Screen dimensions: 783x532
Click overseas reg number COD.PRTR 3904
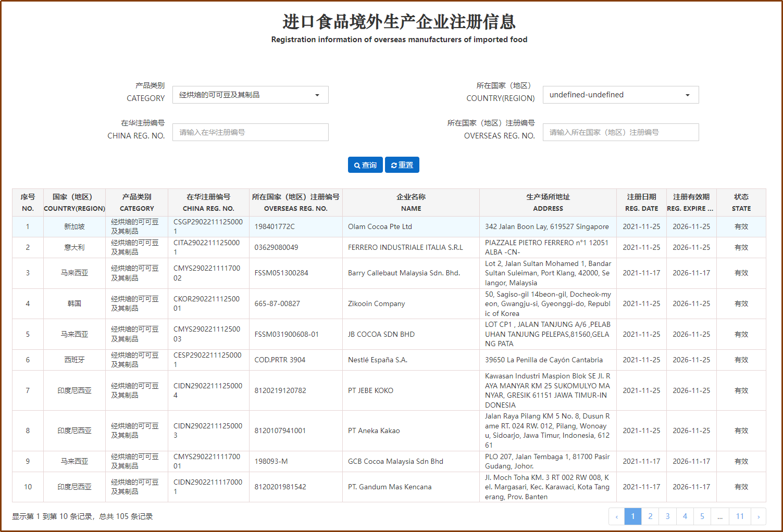pyautogui.click(x=280, y=360)
